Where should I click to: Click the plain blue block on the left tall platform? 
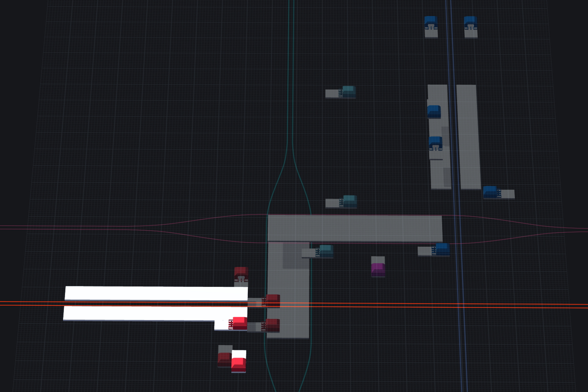pyautogui.click(x=434, y=111)
